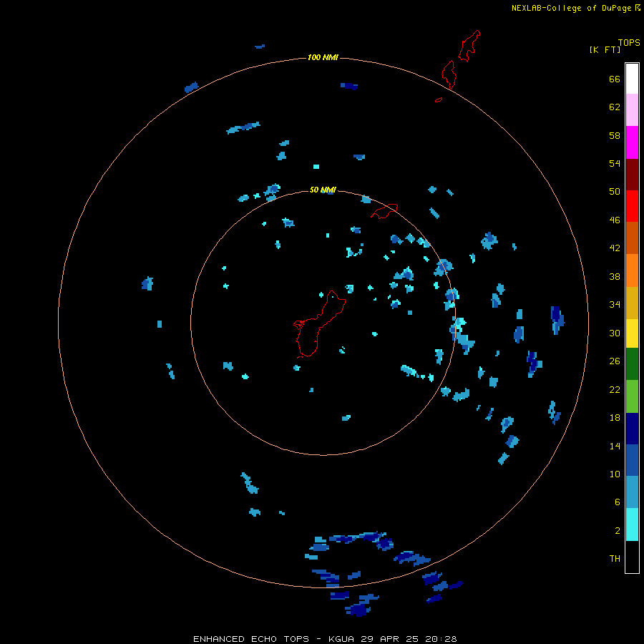Select the light blue legend swatch

pyautogui.click(x=632, y=492)
